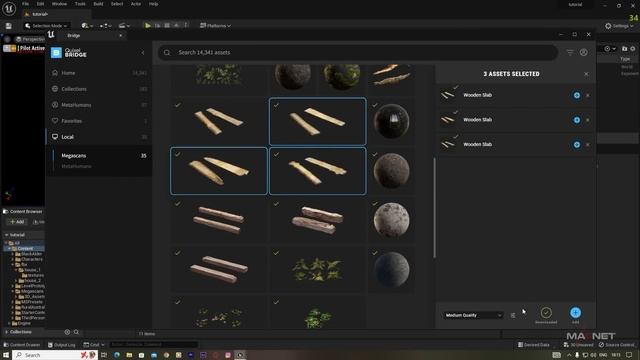
Task: Remove the second Wooden Slab from selection
Action: pos(588,120)
